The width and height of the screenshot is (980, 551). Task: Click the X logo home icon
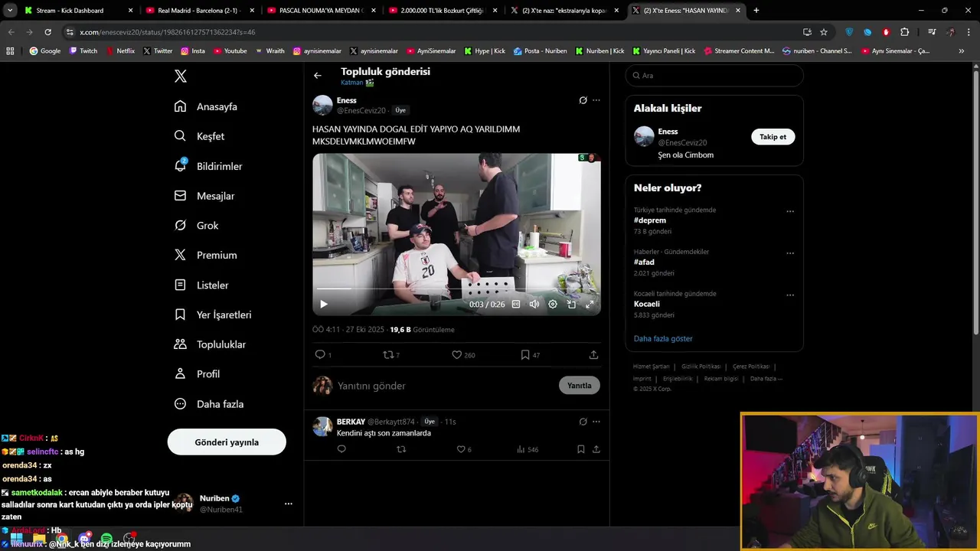(181, 76)
